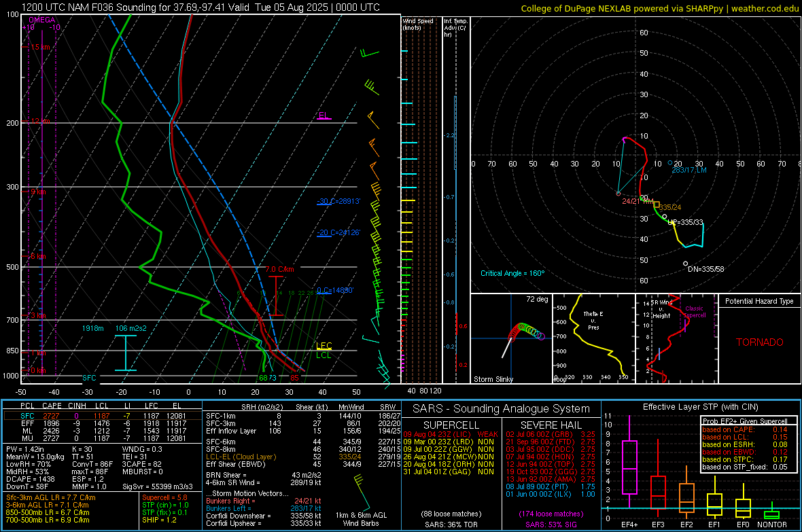Select the SFC parcel row in the PCL table
This screenshot has height=532, width=802.
click(103, 416)
